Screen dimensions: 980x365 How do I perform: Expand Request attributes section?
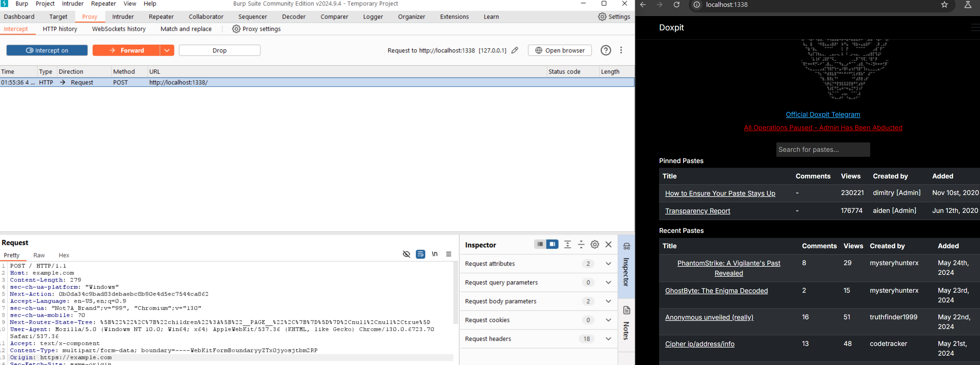[x=608, y=264]
